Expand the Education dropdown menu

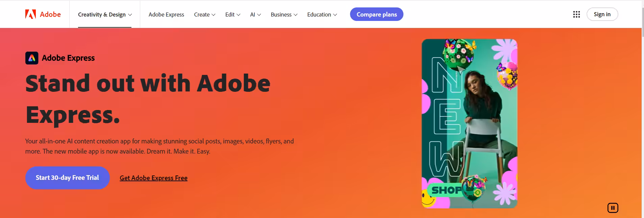322,15
